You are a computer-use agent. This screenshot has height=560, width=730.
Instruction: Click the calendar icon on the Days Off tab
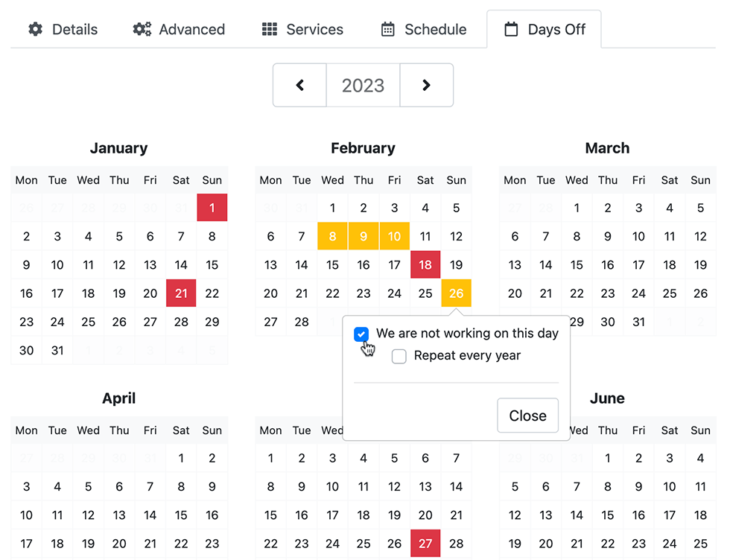(x=511, y=29)
